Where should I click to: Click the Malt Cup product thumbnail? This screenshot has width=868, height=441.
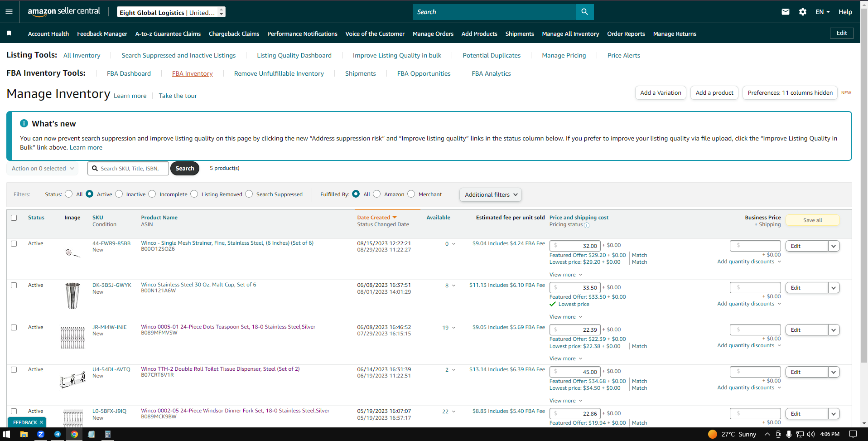click(72, 296)
